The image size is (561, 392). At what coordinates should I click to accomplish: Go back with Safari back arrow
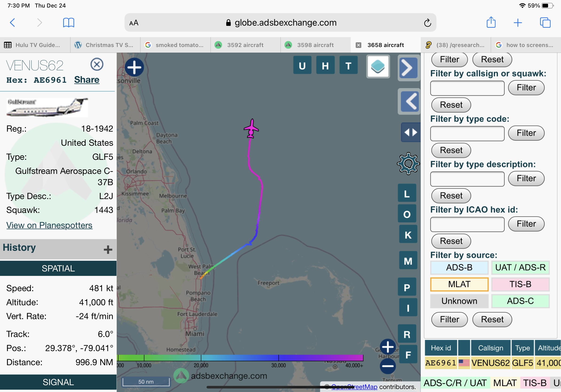pyautogui.click(x=12, y=23)
